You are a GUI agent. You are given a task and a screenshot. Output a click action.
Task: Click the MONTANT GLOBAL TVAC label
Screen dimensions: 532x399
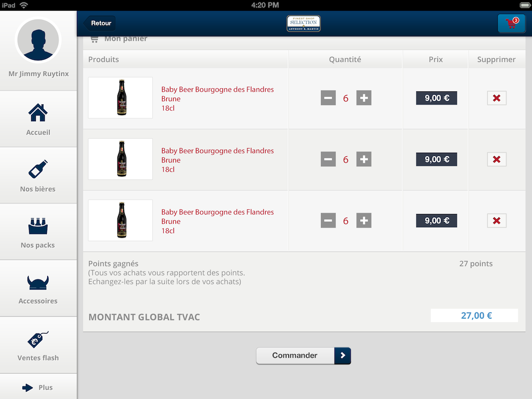(x=144, y=317)
